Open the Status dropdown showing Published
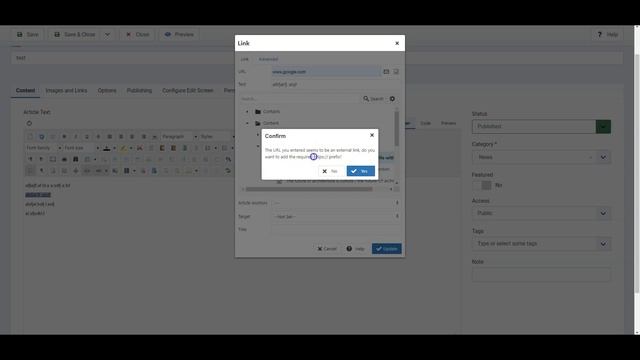 point(541,127)
